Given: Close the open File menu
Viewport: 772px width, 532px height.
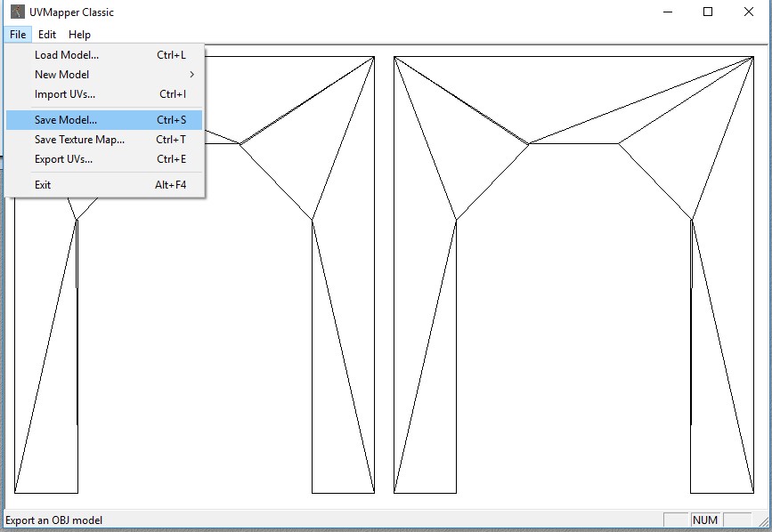Looking at the screenshot, I should point(18,35).
